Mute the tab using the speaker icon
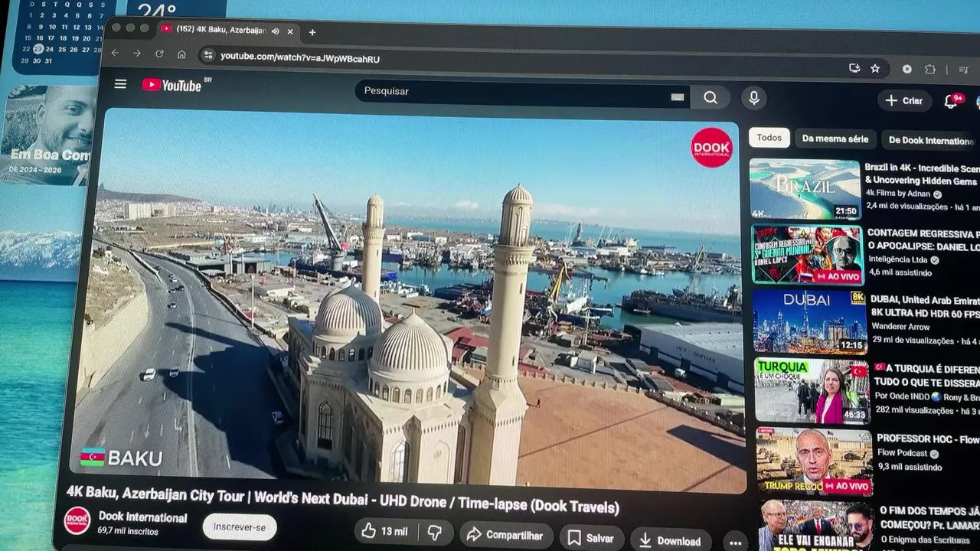Screen dimensions: 980x551 pos(276,31)
